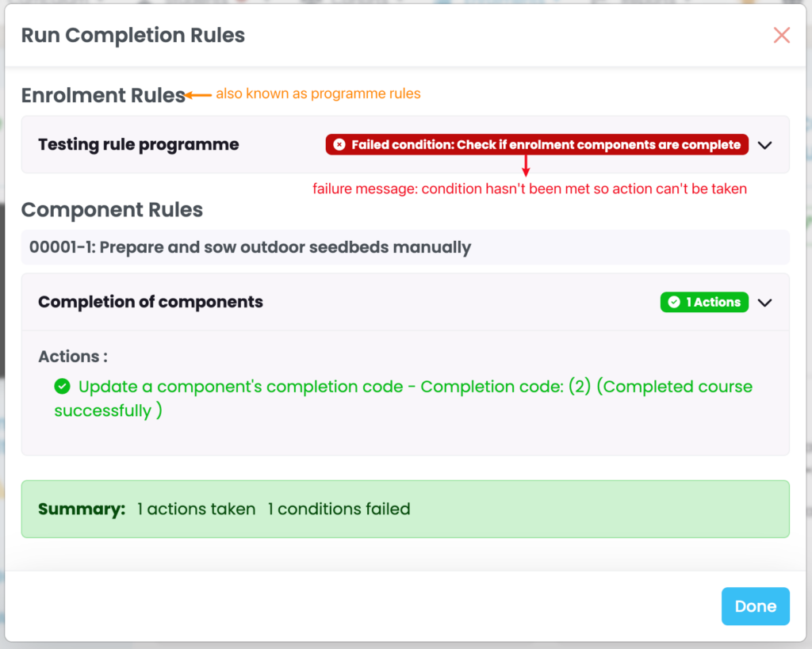
Task: Select the green 1 Actions badge
Action: point(704,302)
